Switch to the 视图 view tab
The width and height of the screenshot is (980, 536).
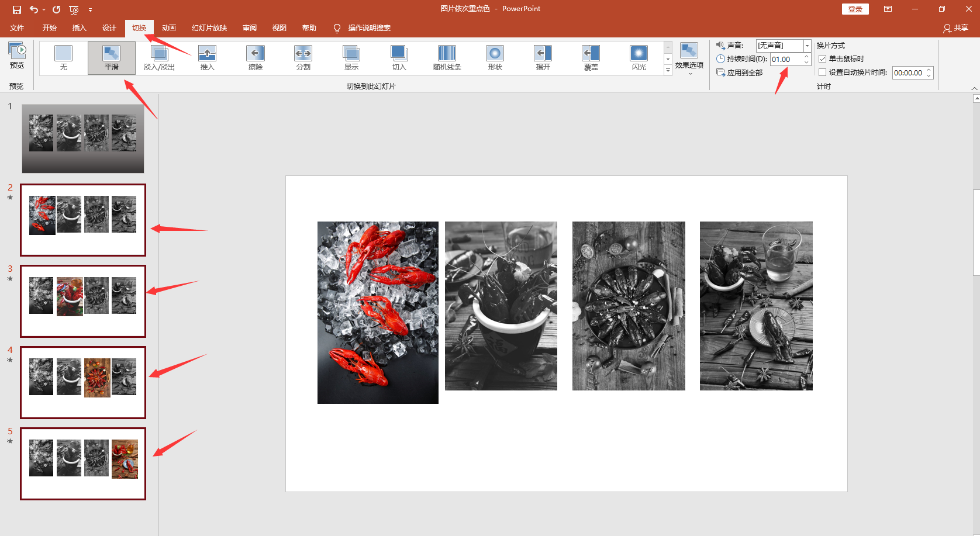pos(279,28)
